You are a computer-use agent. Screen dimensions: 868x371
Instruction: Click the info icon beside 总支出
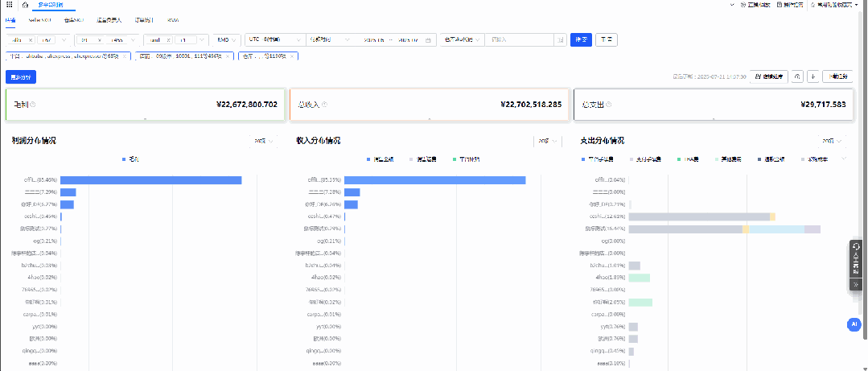click(608, 104)
